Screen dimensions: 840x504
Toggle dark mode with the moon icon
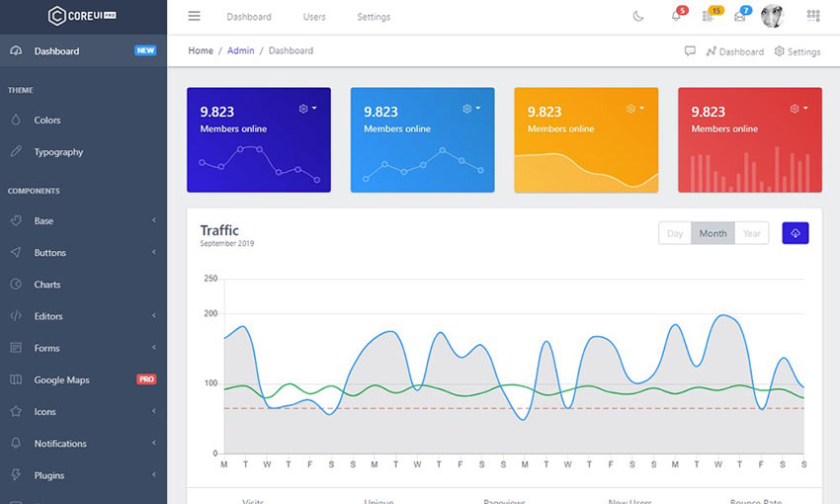[638, 16]
